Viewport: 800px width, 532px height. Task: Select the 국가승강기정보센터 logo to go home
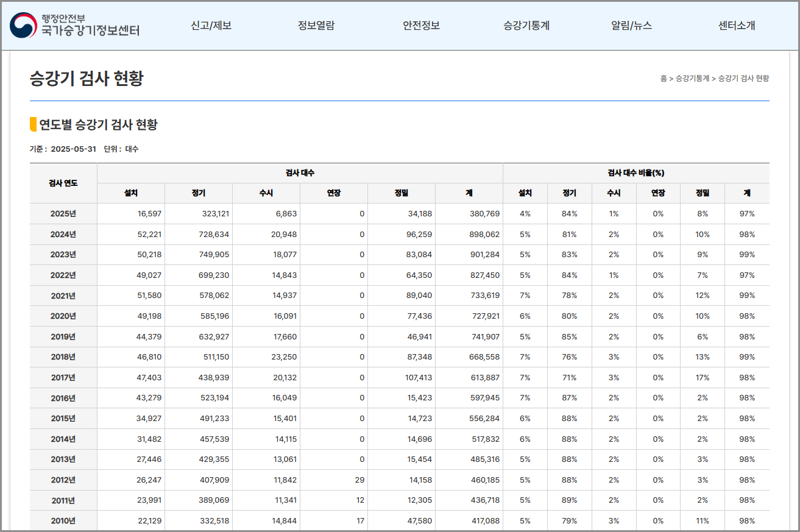click(x=90, y=29)
